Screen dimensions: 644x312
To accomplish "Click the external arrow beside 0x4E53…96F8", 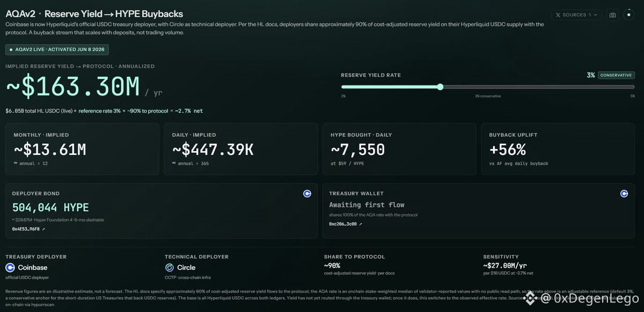I will coord(44,229).
